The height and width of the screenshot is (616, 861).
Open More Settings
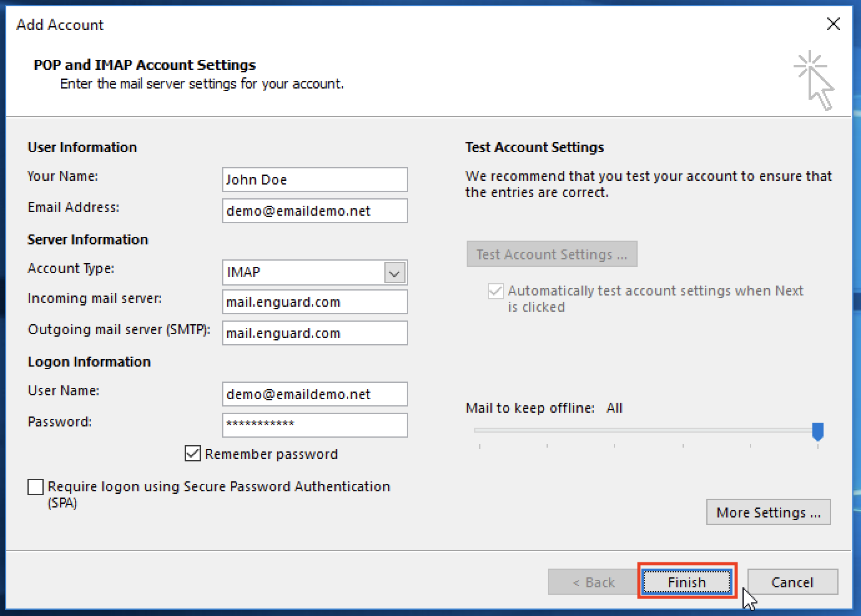[769, 513]
